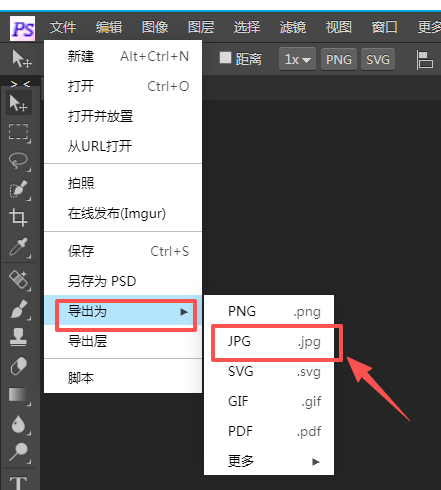Activate the Eyedropper tool
Viewport: 441px width, 490px height.
[x=19, y=247]
